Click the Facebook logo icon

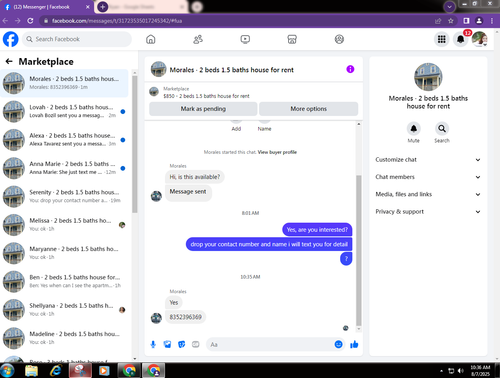coord(11,39)
